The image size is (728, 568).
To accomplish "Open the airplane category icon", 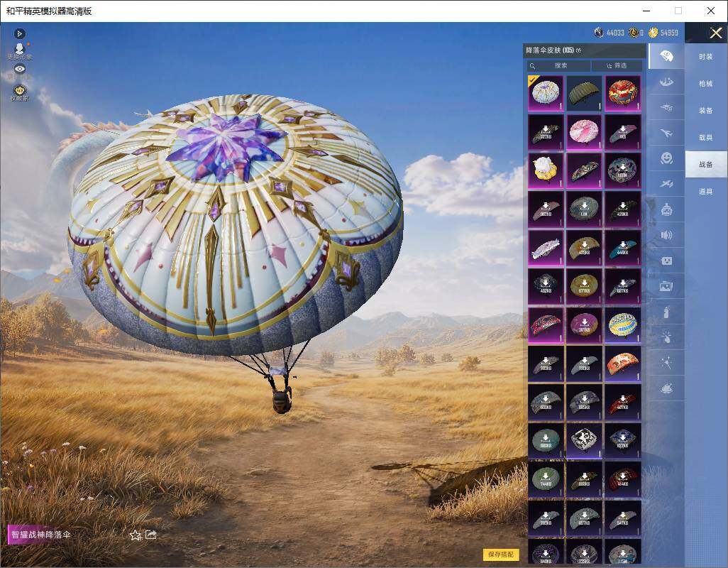I will click(666, 133).
